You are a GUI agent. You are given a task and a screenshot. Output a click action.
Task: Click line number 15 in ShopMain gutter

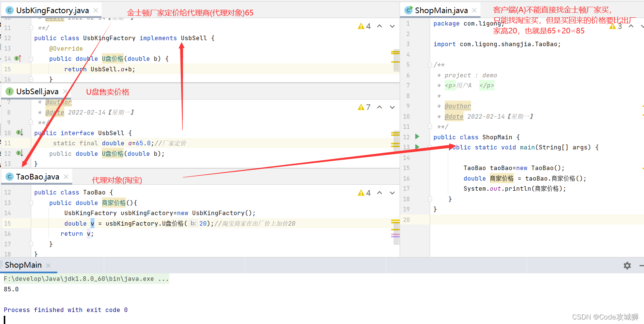coord(406,168)
